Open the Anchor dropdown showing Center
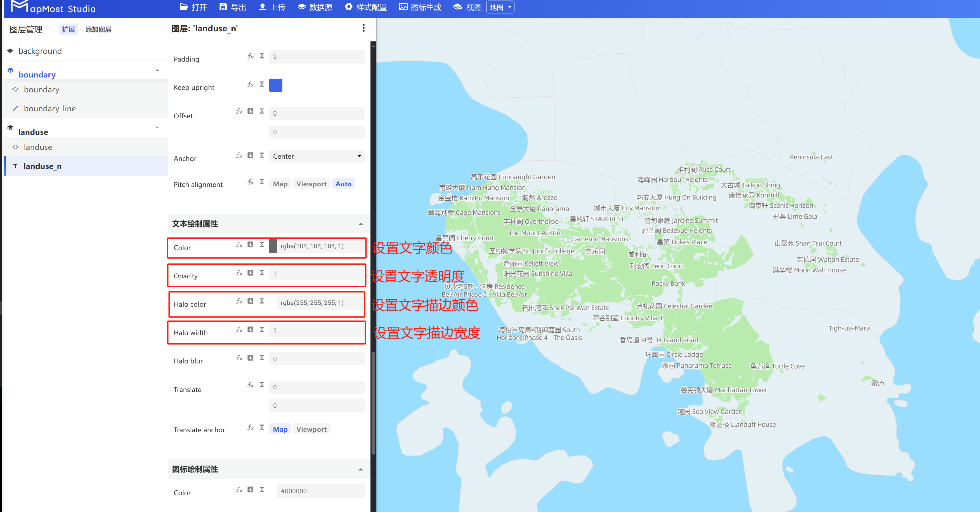This screenshot has width=980, height=512. [x=317, y=156]
